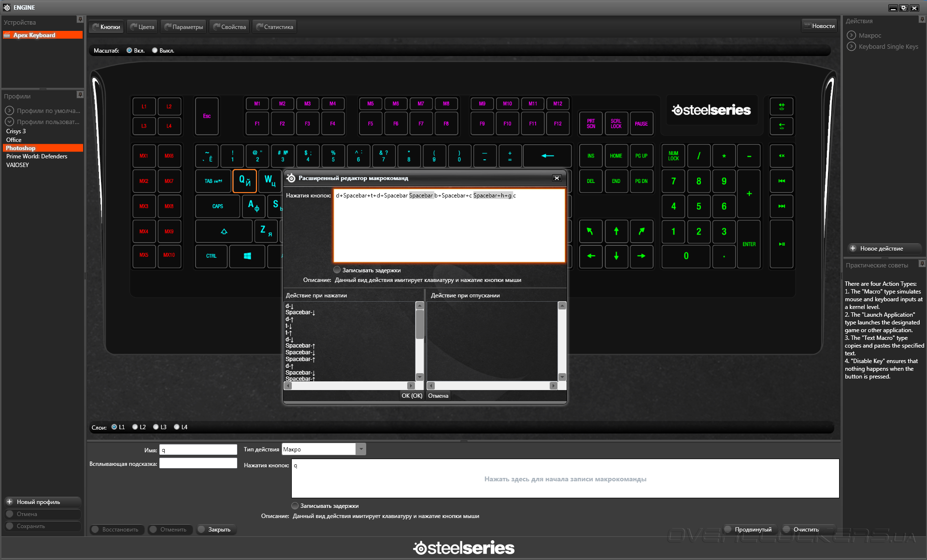This screenshot has width=927, height=560.
Task: Click the left Shift key
Action: (x=224, y=231)
